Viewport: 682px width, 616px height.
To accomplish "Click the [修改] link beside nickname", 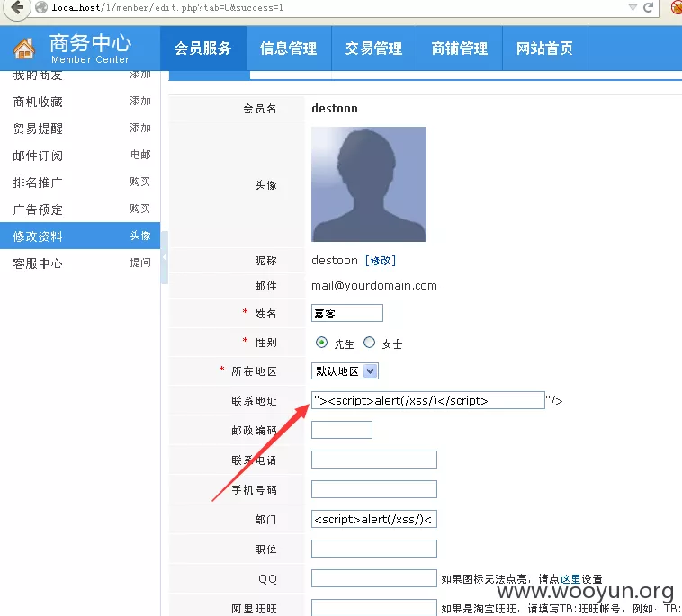I will [381, 261].
